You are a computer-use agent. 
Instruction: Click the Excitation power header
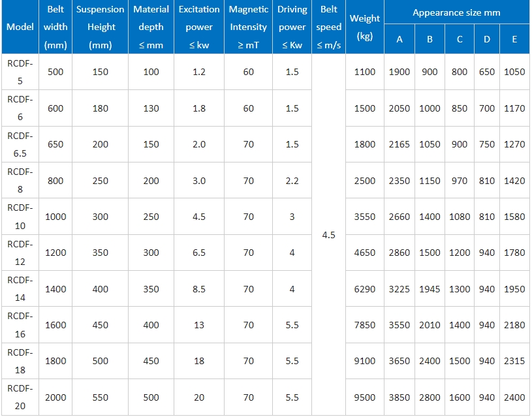pyautogui.click(x=199, y=27)
